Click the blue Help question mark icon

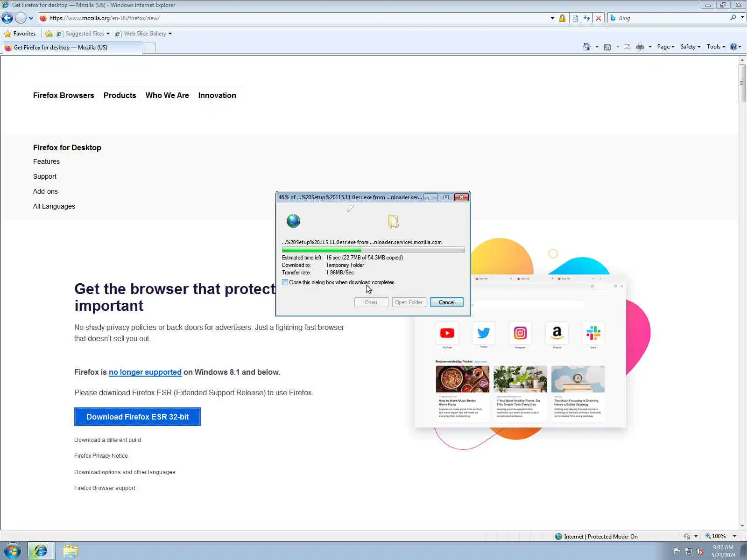tap(733, 47)
